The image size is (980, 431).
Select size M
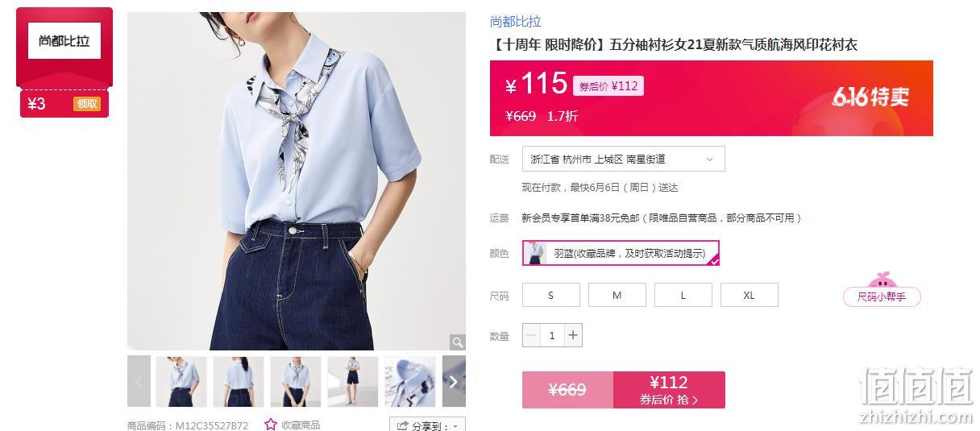click(x=617, y=295)
